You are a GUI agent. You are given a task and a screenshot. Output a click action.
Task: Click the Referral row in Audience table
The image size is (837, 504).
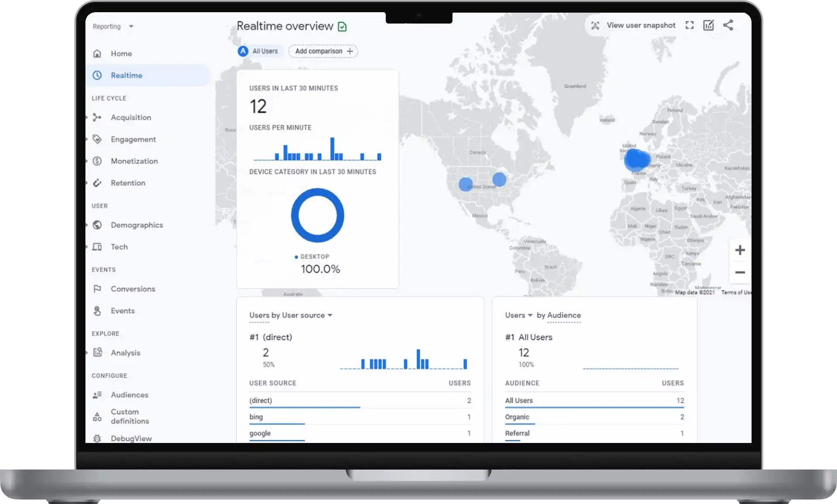[x=595, y=433]
